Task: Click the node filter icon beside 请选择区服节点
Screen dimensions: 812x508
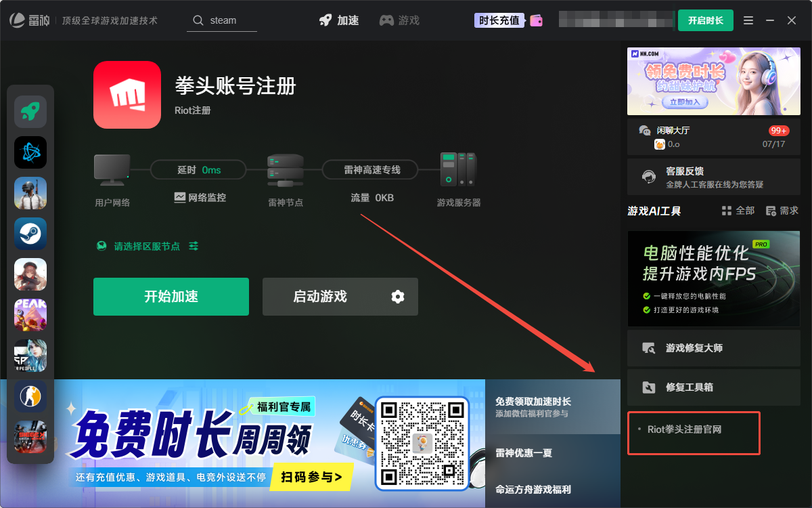Action: tap(194, 247)
